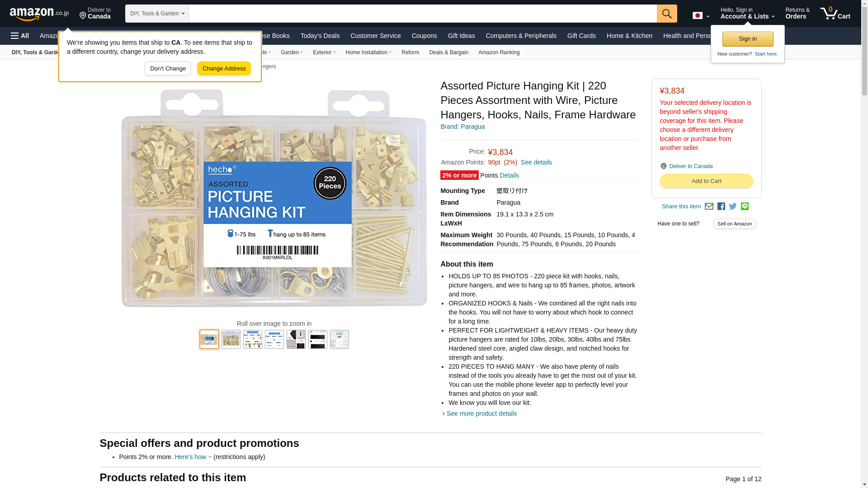Select the second product thumbnail image
Viewport: 868px width, 488px height.
click(x=231, y=339)
